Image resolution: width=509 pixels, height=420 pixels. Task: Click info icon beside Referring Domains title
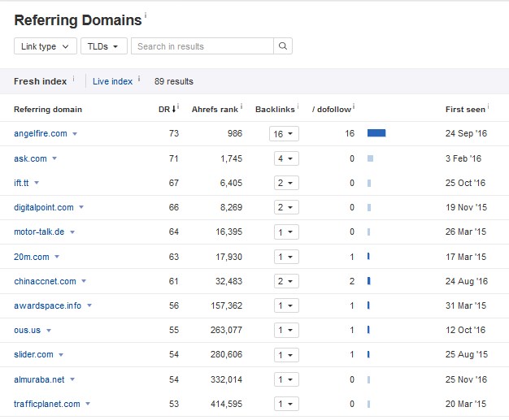tap(146, 16)
